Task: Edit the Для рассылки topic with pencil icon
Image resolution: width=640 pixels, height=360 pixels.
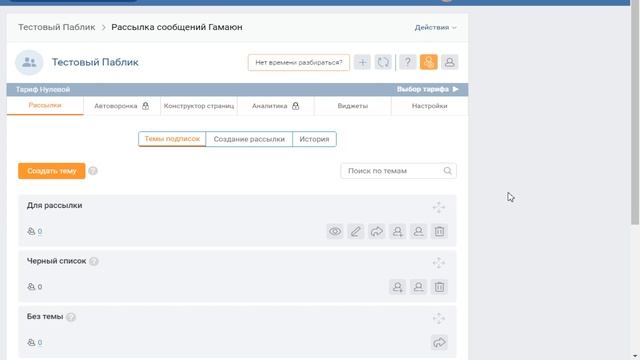Action: click(x=356, y=231)
